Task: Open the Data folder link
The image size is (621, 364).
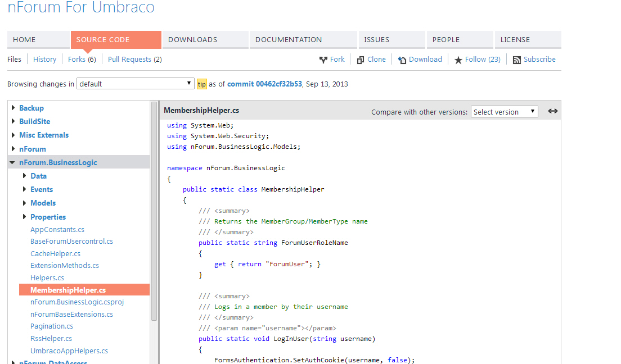Action: pyautogui.click(x=38, y=176)
